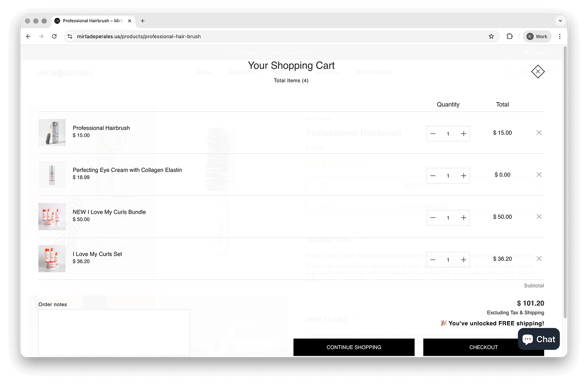Click Continue Shopping button

tap(354, 347)
